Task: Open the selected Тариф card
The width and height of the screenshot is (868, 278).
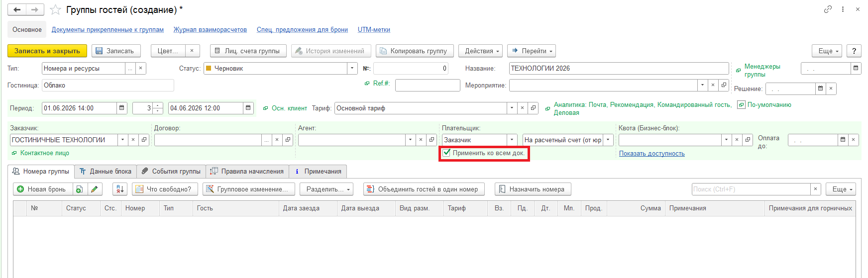Action: [533, 108]
